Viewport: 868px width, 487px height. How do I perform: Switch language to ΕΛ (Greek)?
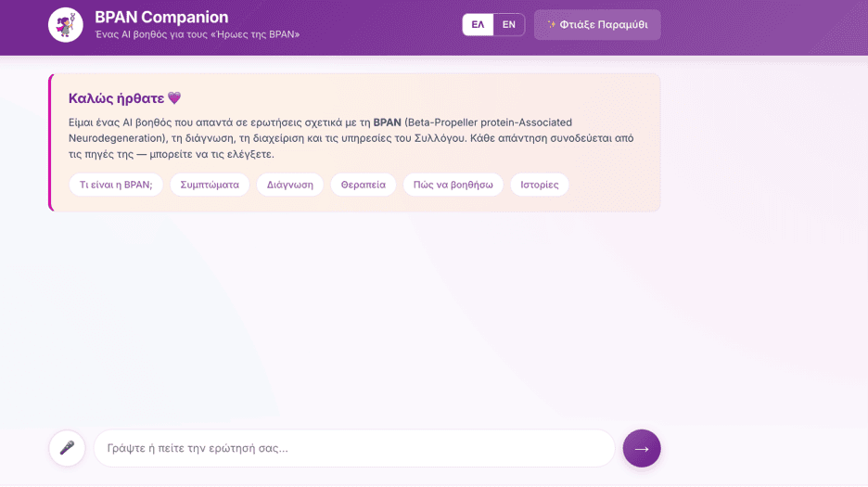tap(478, 25)
